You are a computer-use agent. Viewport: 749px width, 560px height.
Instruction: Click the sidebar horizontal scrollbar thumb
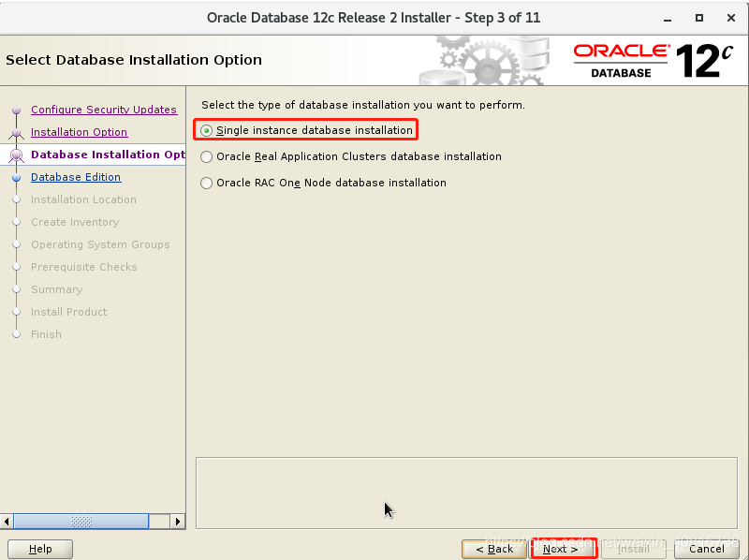[81, 522]
